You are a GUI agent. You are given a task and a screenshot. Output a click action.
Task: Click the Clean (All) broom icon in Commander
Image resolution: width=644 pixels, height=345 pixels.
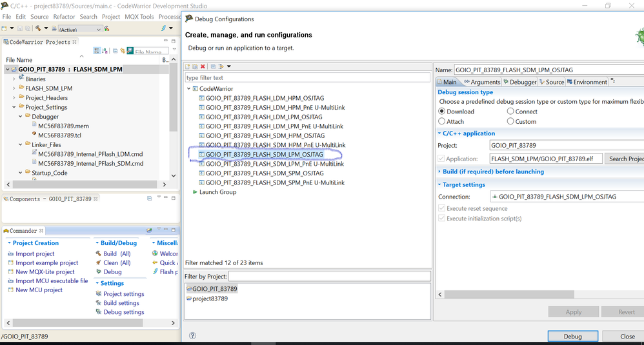[x=99, y=262]
